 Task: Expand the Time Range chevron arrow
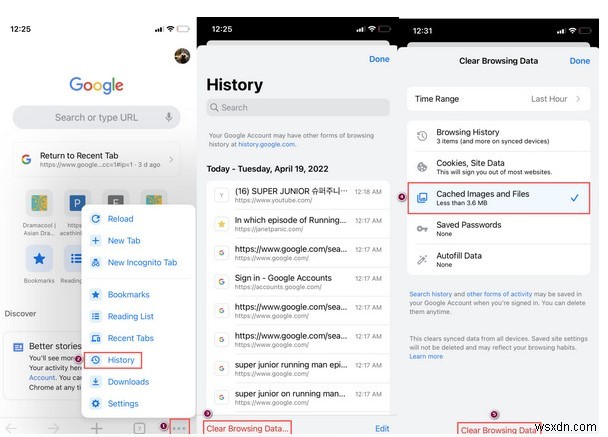(578, 99)
